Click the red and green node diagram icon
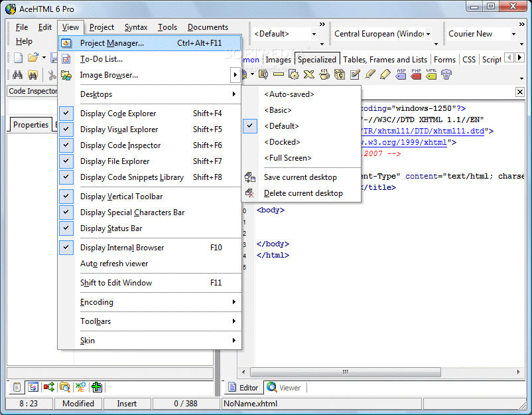Viewport: 532px width, 415px height. [49, 387]
